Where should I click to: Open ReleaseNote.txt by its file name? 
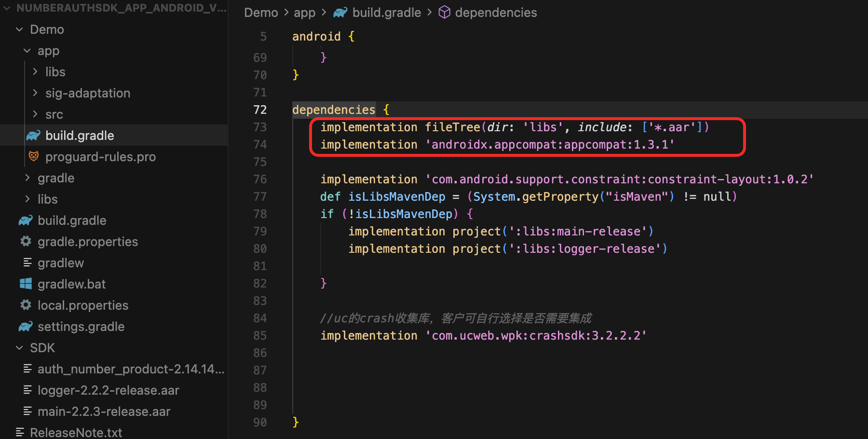click(76, 432)
